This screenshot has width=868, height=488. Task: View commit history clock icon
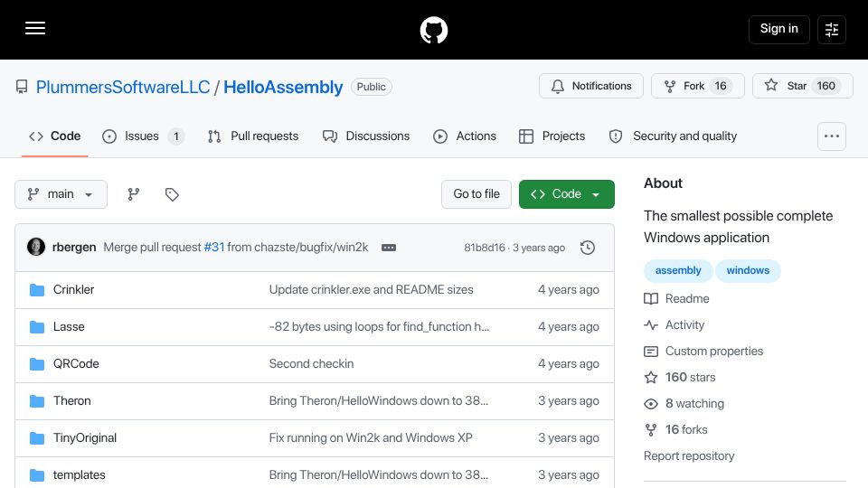(588, 248)
